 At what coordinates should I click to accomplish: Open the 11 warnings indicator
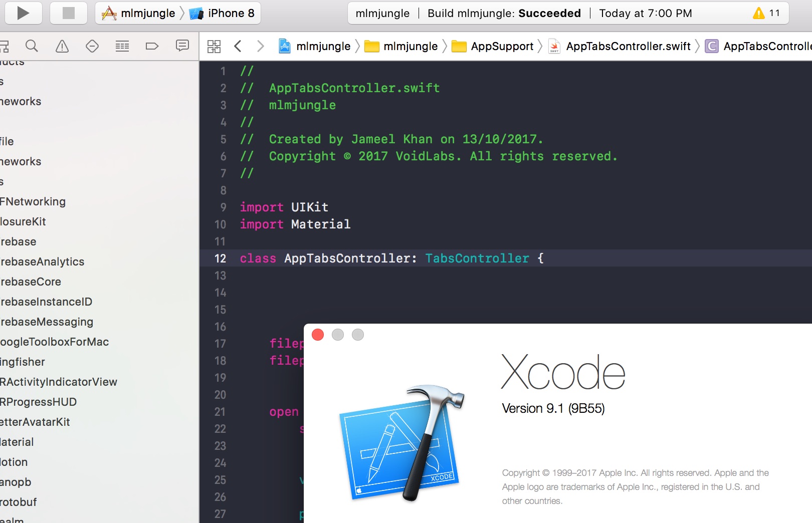(766, 13)
